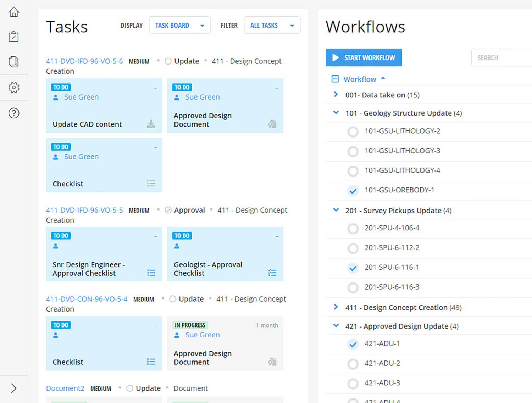
Task: Open task link 411-DVD-CON-96-VO-5-4
Action: (87, 299)
